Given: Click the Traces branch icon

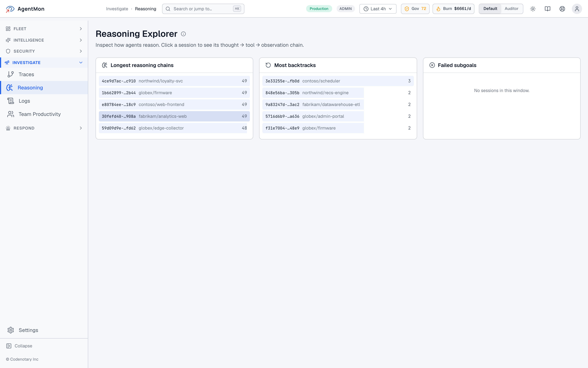Looking at the screenshot, I should (x=11, y=75).
